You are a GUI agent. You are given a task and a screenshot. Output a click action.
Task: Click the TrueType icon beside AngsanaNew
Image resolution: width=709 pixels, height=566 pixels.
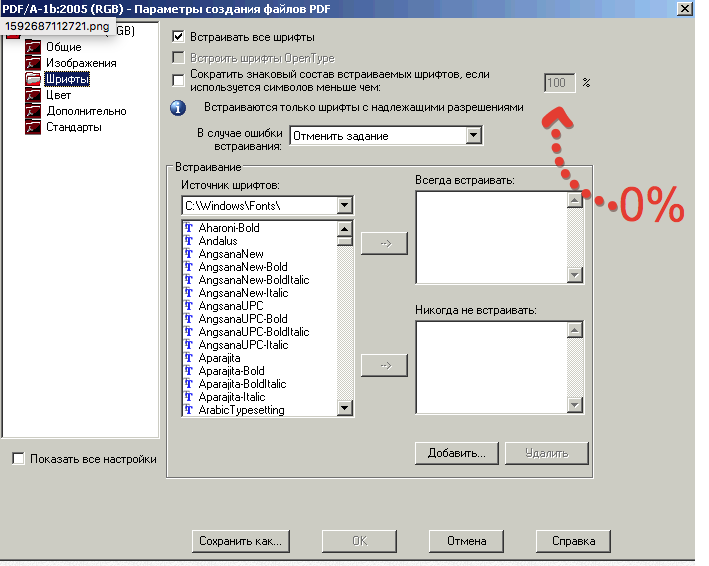click(189, 254)
